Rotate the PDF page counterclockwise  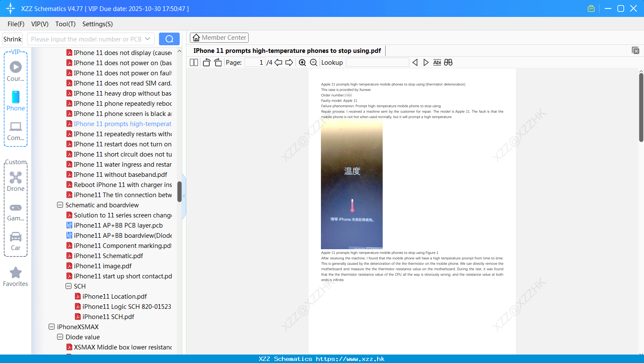coord(206,63)
